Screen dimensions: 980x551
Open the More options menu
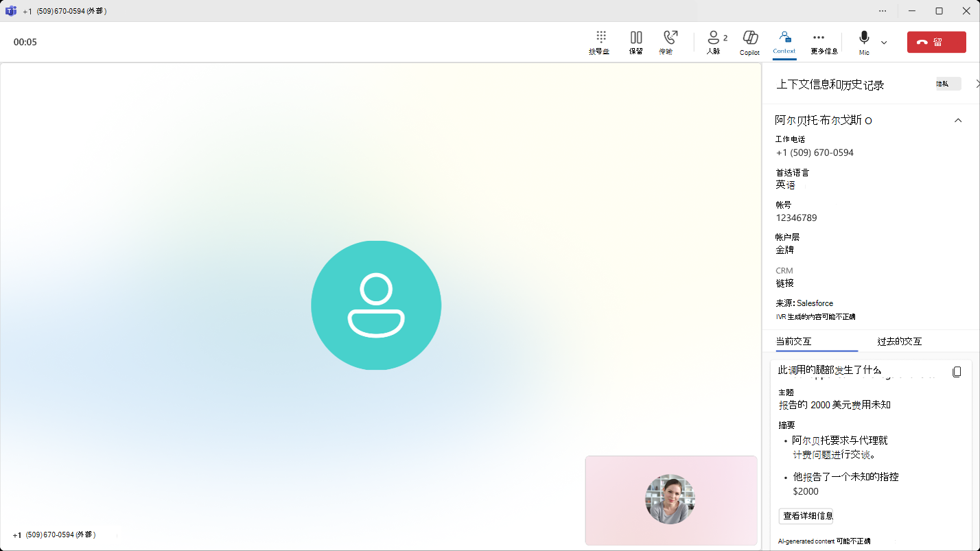pos(824,42)
